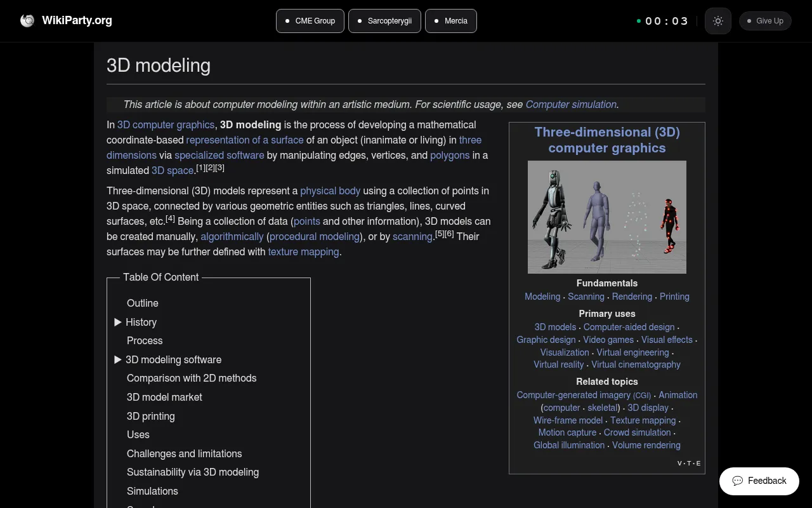812x508 pixels.
Task: Click the Give Up button
Action: click(x=765, y=21)
